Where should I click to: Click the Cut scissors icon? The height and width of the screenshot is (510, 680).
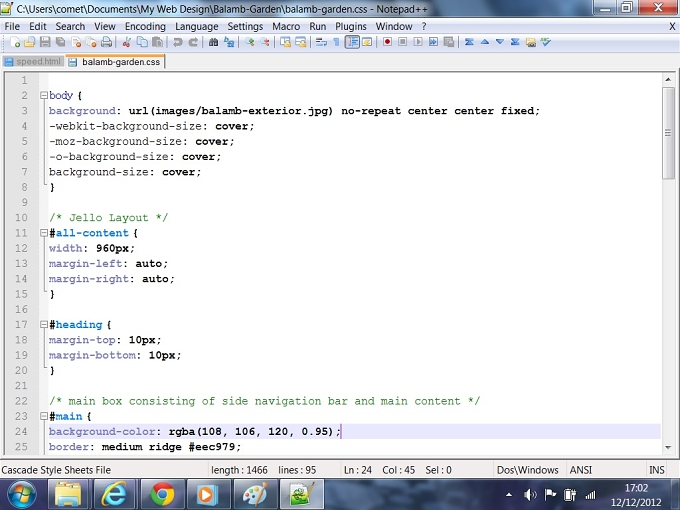(x=127, y=42)
